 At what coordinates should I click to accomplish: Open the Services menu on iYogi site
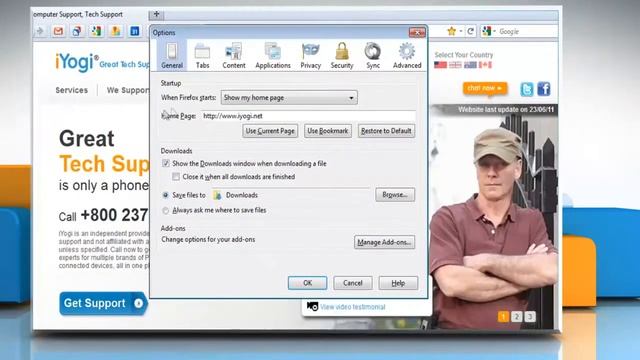pyautogui.click(x=71, y=90)
